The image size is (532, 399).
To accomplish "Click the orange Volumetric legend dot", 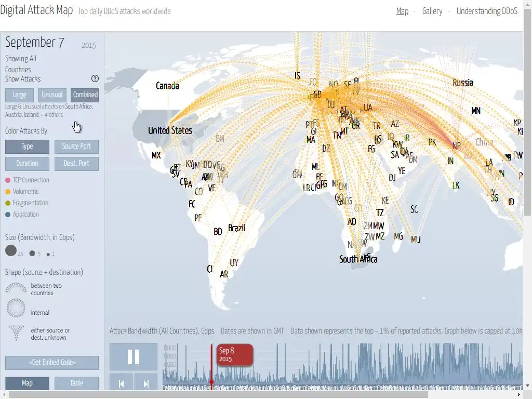I will (8, 192).
